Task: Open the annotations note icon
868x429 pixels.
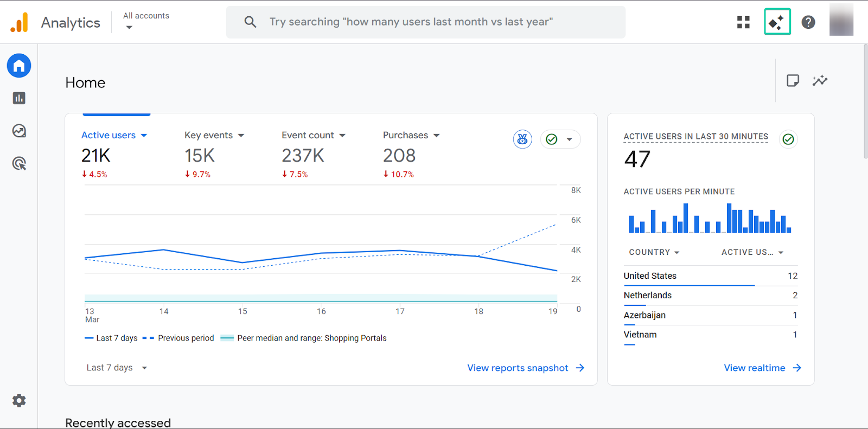Action: (793, 81)
